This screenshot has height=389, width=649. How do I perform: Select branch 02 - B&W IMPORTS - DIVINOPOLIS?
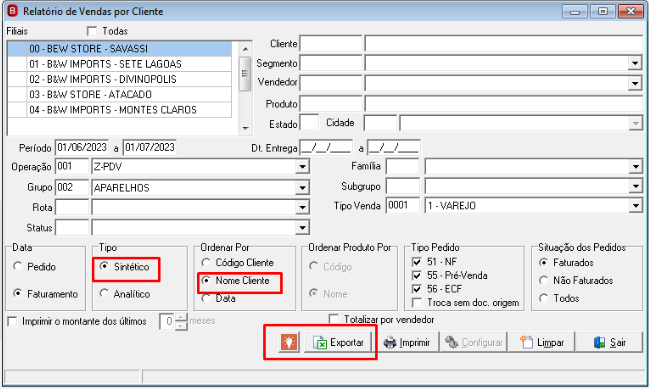pyautogui.click(x=120, y=79)
